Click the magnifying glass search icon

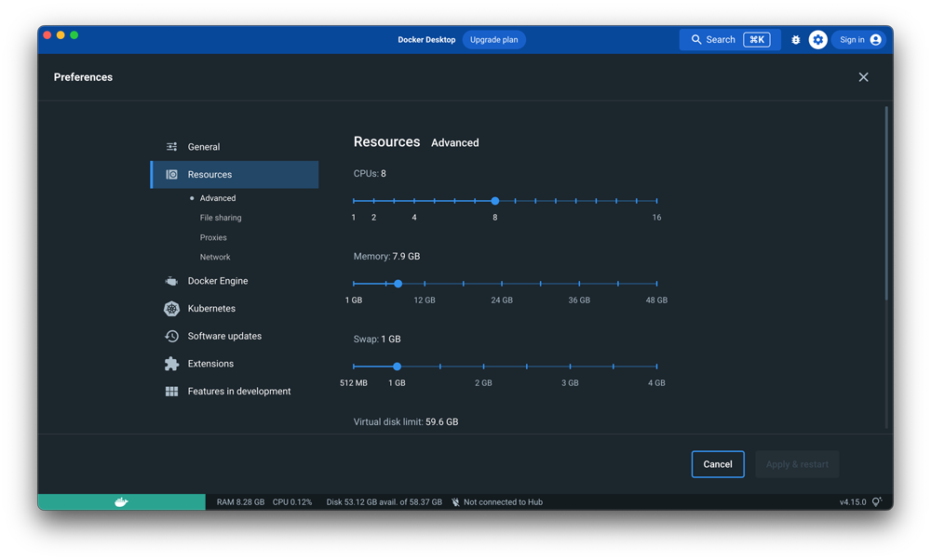coord(695,40)
